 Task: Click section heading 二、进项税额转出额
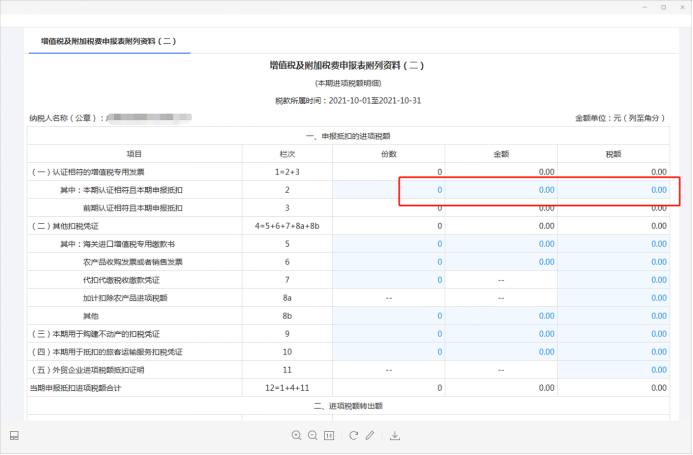(348, 406)
